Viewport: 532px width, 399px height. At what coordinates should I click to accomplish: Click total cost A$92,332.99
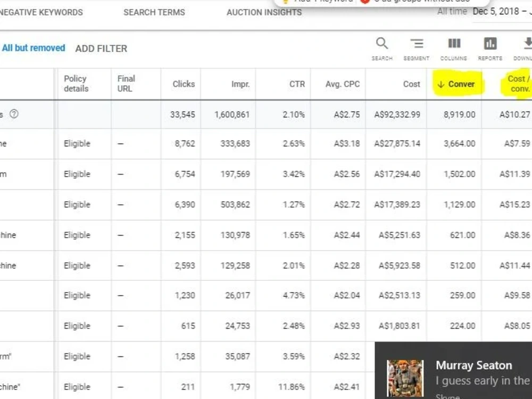coord(397,115)
